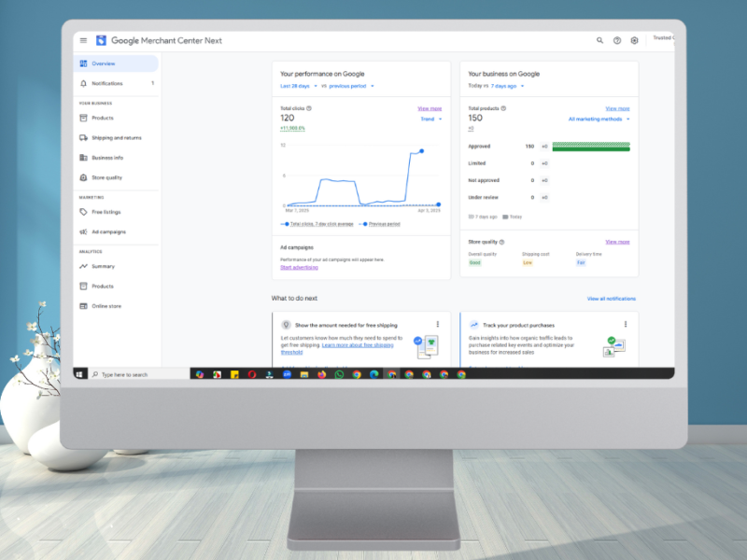Click the +11,900.0% clicks change value
Viewport: 747px width, 560px height.
pos(292,128)
